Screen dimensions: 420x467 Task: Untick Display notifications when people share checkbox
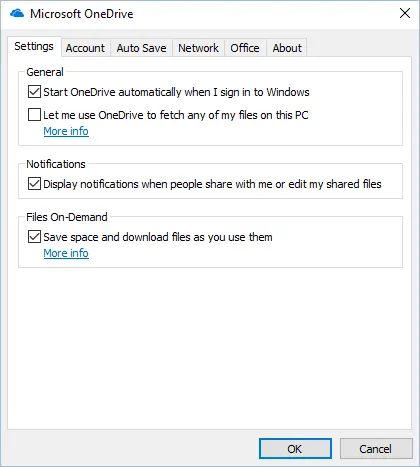coord(34,184)
